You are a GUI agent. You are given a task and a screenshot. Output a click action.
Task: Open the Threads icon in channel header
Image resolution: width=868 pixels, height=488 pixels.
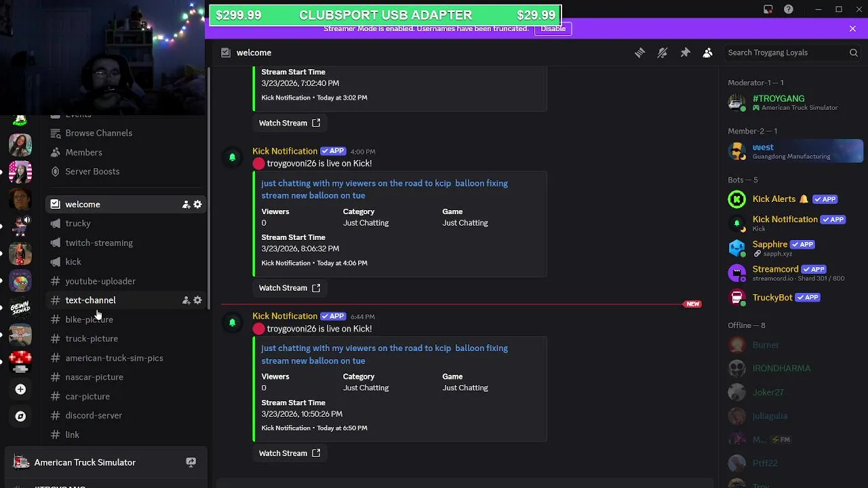pos(639,52)
